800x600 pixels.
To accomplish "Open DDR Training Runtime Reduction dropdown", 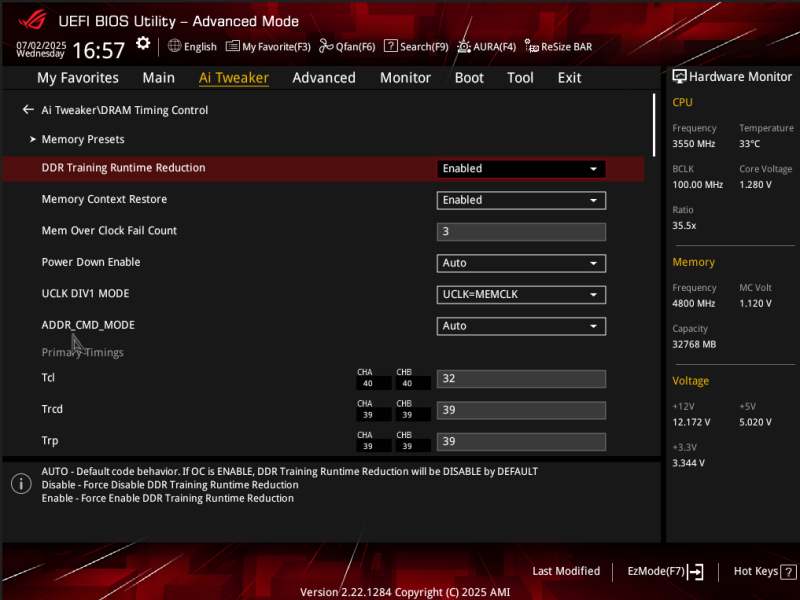I will tap(521, 169).
